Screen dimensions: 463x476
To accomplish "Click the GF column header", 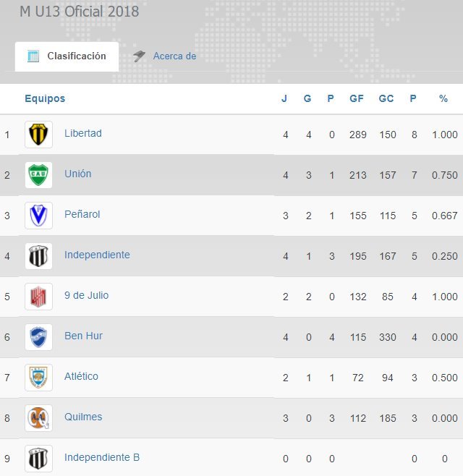I will pos(357,99).
